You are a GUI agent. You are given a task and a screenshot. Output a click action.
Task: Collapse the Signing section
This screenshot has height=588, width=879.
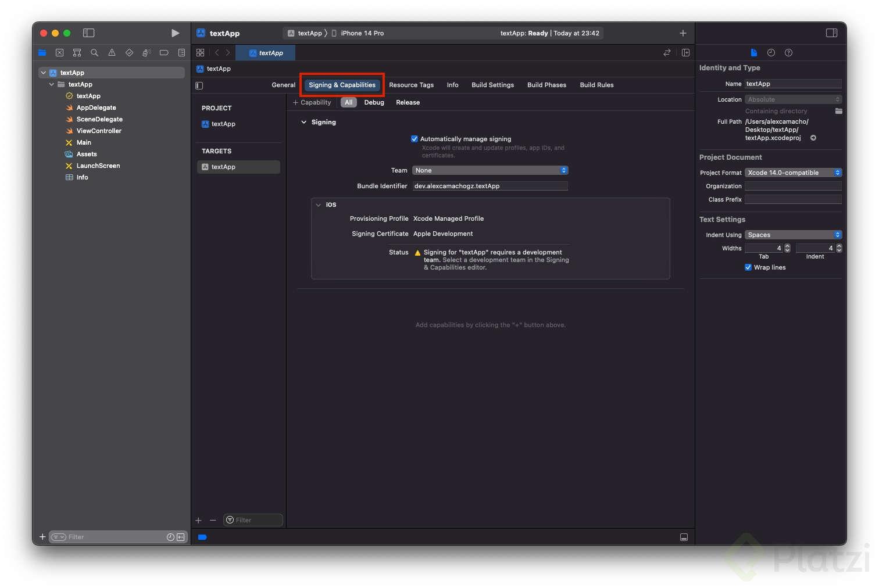click(303, 122)
